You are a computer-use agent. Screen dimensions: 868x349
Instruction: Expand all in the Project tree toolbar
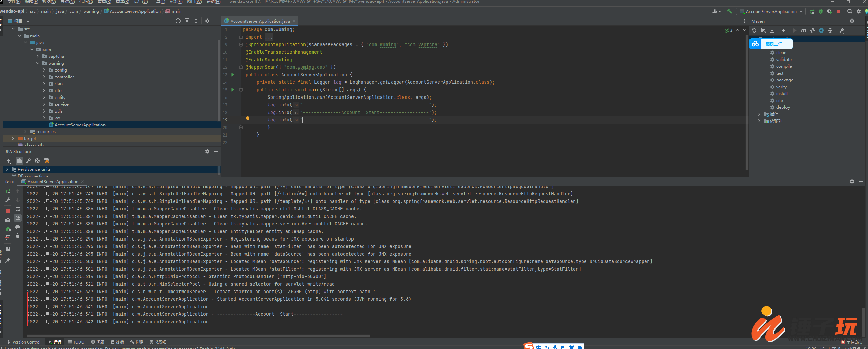187,21
